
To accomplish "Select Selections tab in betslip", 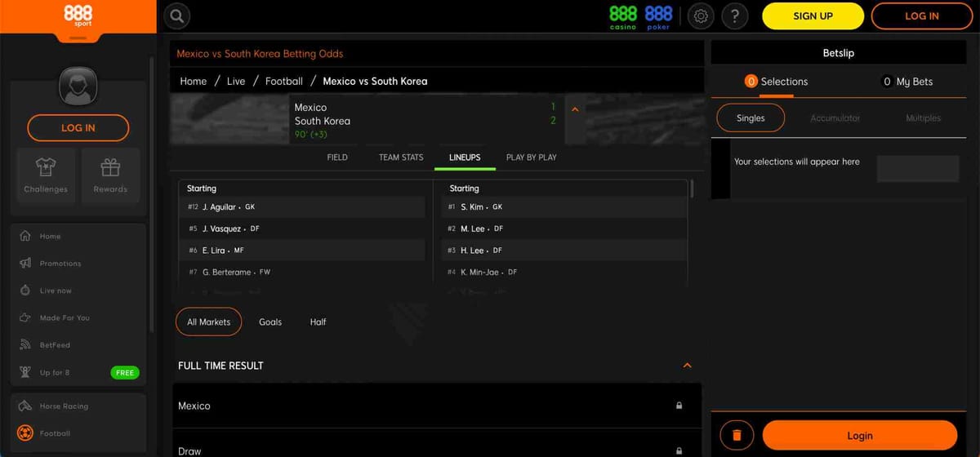I will click(x=776, y=82).
